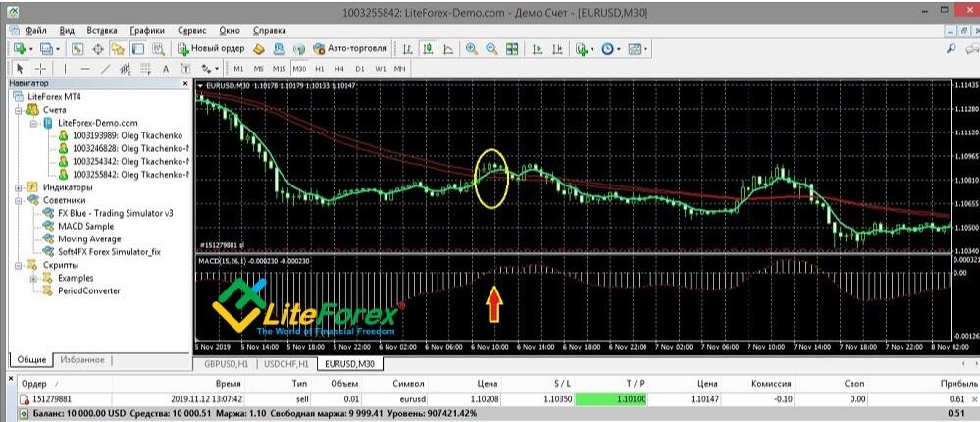Switch to Navigator 'Избранное' tab
Image resolution: width=980 pixels, height=422 pixels.
coord(83,360)
